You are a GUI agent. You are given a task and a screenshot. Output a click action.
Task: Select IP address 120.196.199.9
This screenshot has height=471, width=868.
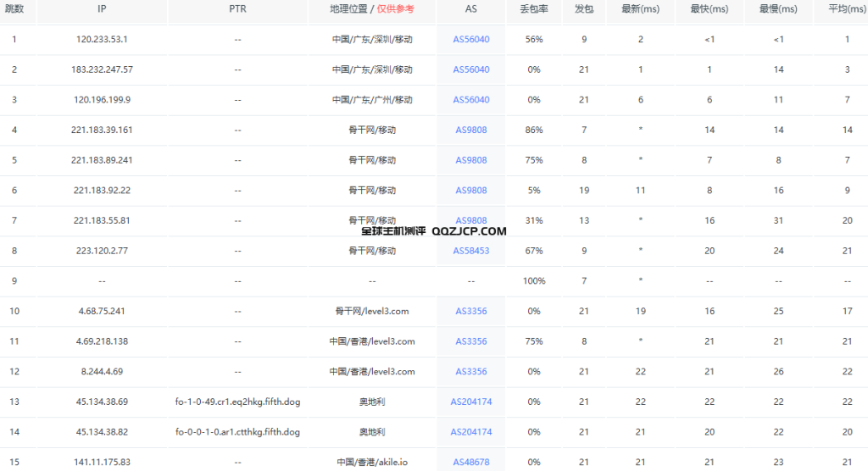click(x=102, y=100)
